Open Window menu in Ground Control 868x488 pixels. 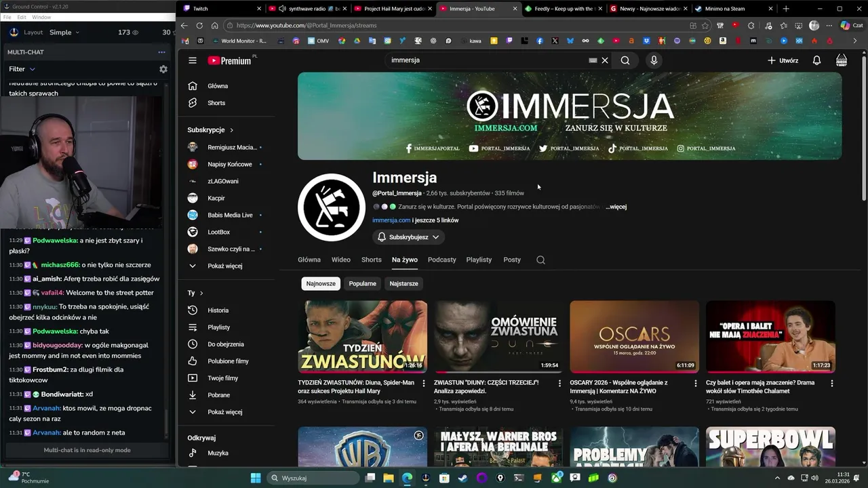click(x=41, y=17)
